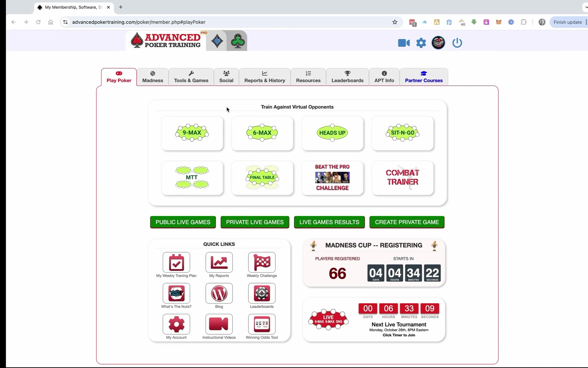Click the Madness Cup -- Registering heading
588x368 pixels.
[x=374, y=245]
